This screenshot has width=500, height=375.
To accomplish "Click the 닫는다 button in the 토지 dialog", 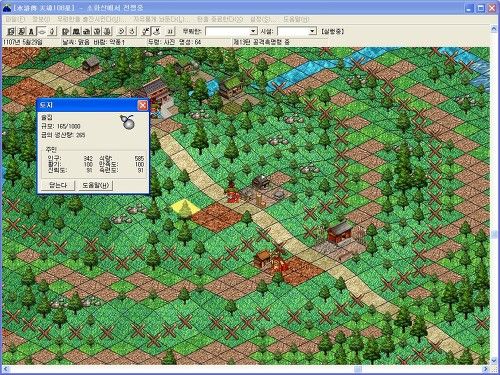I will click(x=58, y=185).
